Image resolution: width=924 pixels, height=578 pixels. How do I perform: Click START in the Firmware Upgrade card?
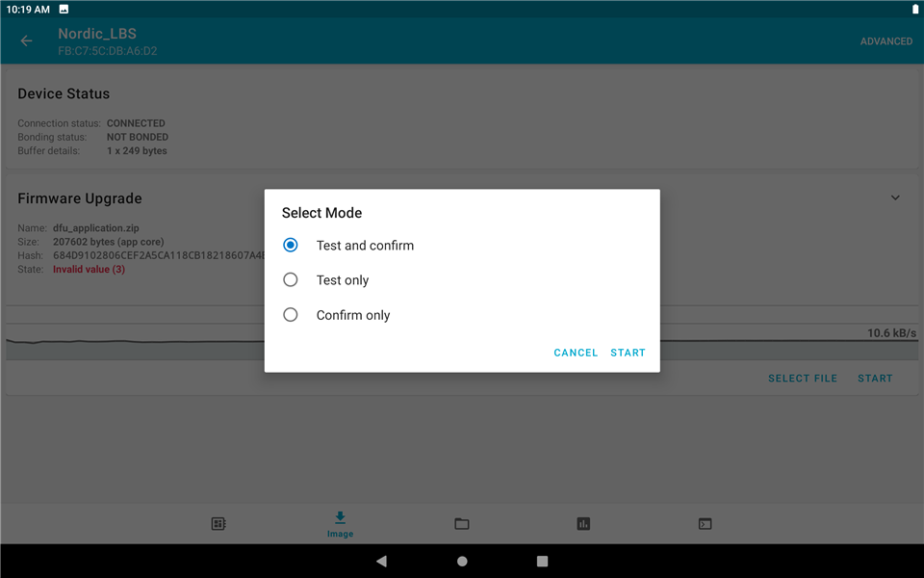(875, 378)
